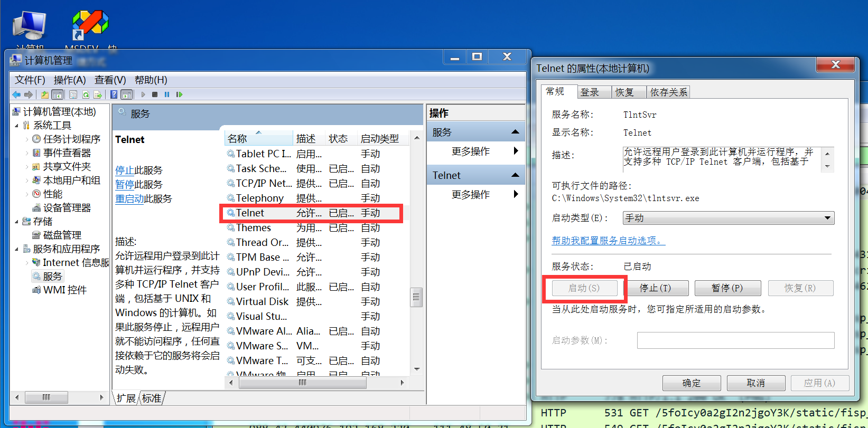Collapse the 存储 tree node
Screen dimensions: 868x428
16,222
